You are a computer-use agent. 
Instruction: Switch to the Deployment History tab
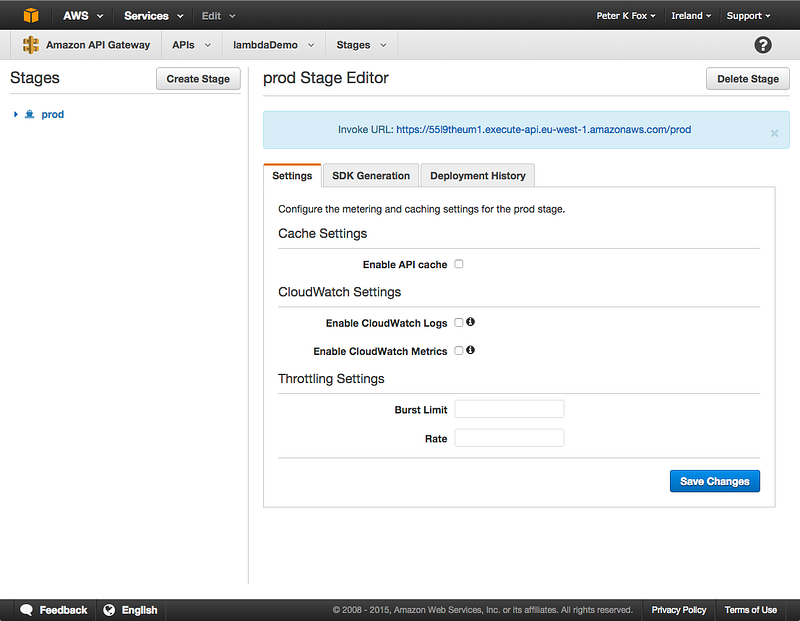(x=478, y=176)
